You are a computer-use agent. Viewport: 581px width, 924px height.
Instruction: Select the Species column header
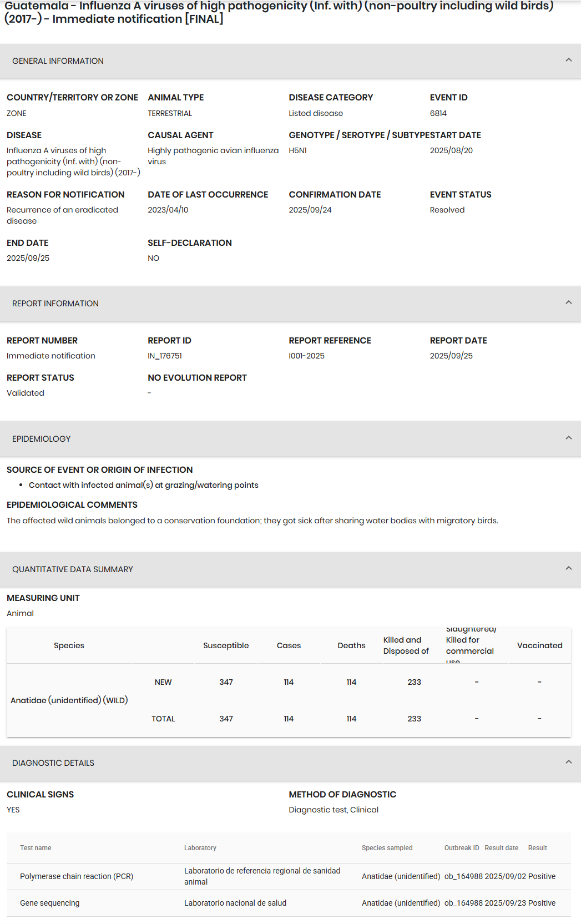tap(69, 645)
